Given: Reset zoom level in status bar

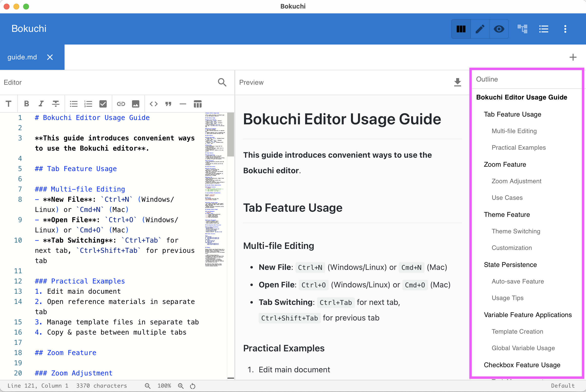Looking at the screenshot, I should (x=192, y=386).
